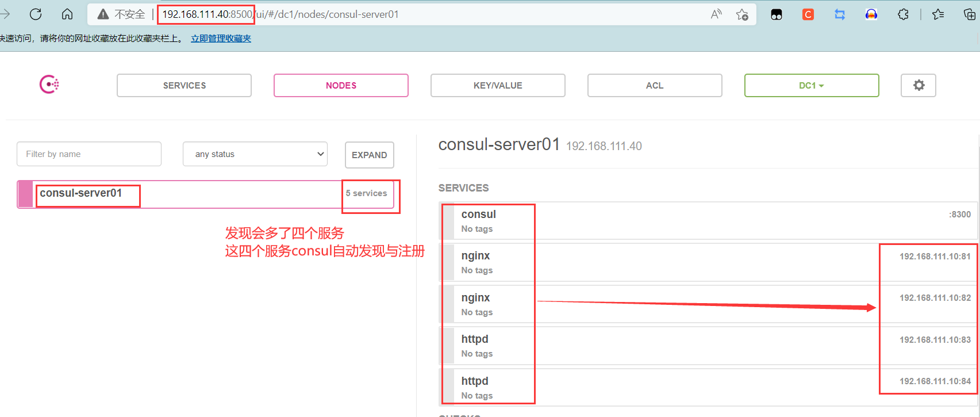This screenshot has width=980, height=417.
Task: Click the address 192.168.111.10:82
Action: tap(935, 298)
